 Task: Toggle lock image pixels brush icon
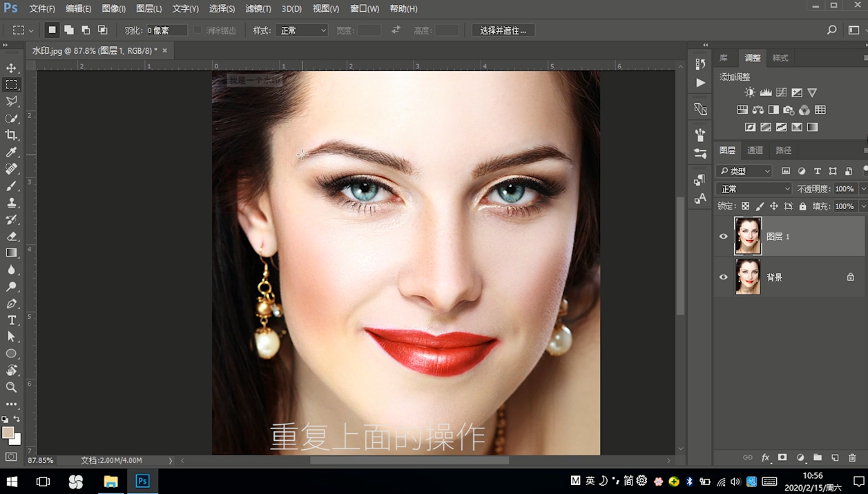tap(760, 206)
